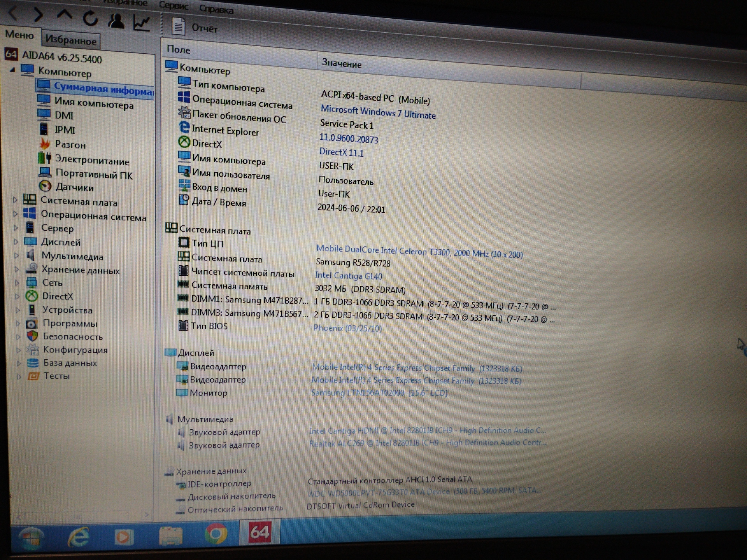Click the Разгон flame icon

point(45,144)
